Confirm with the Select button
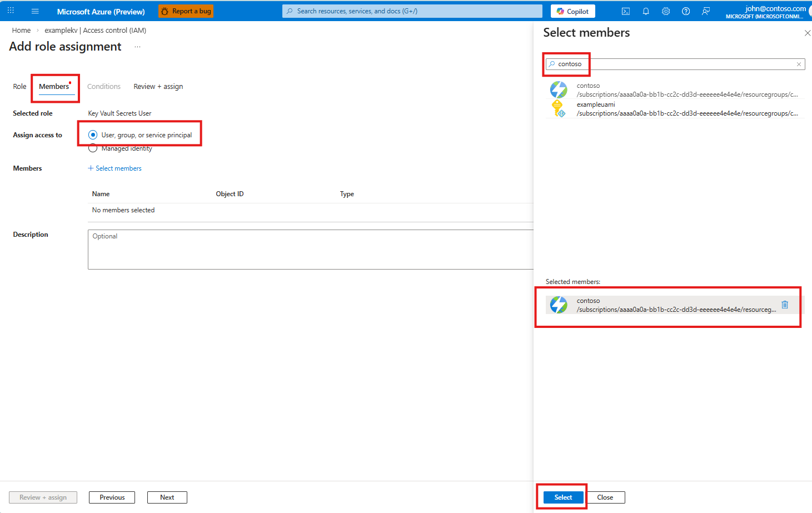Screen dimensions: 812x513 pos(563,497)
